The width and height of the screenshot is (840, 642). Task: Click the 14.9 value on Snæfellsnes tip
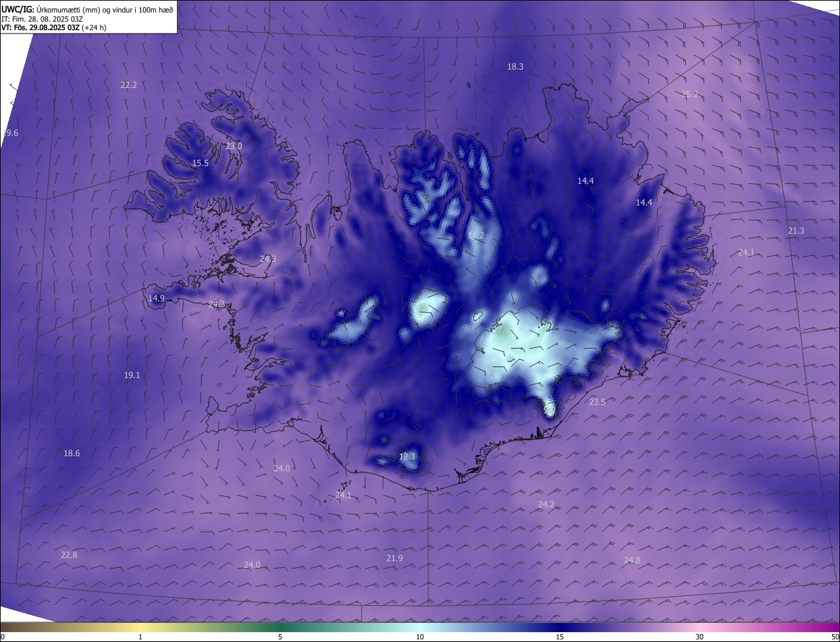tap(156, 298)
